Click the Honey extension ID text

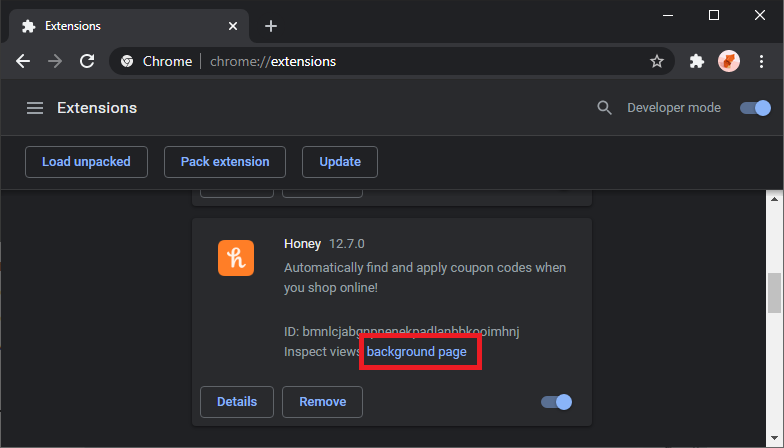click(x=402, y=332)
